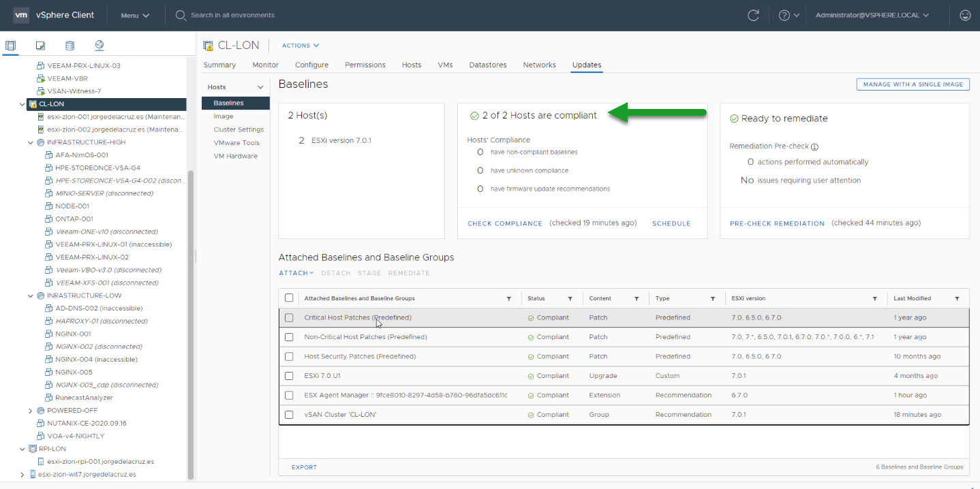
Task: Click VM icon beside VEEAM-VBR
Action: pyautogui.click(x=41, y=78)
